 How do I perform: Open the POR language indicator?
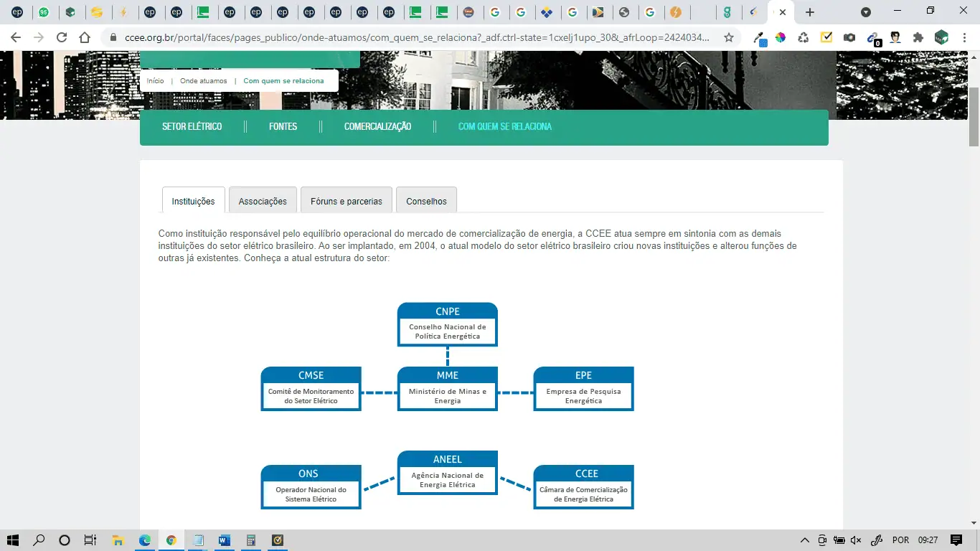click(900, 540)
